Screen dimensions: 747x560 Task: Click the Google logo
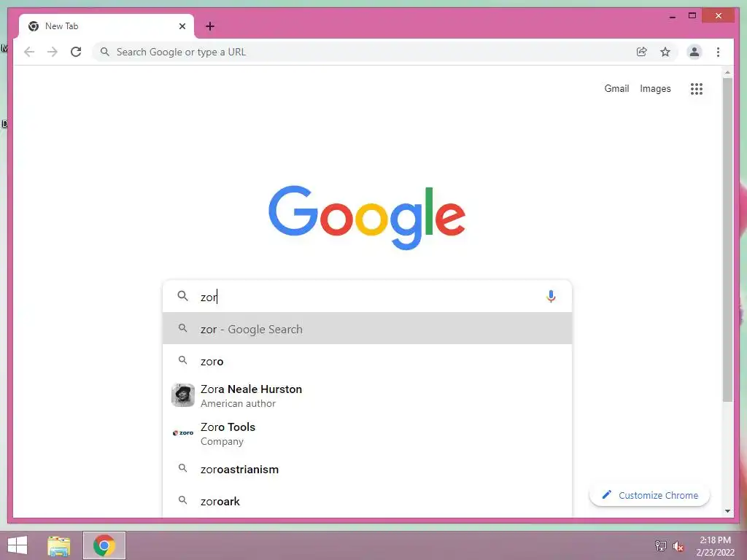[367, 217]
